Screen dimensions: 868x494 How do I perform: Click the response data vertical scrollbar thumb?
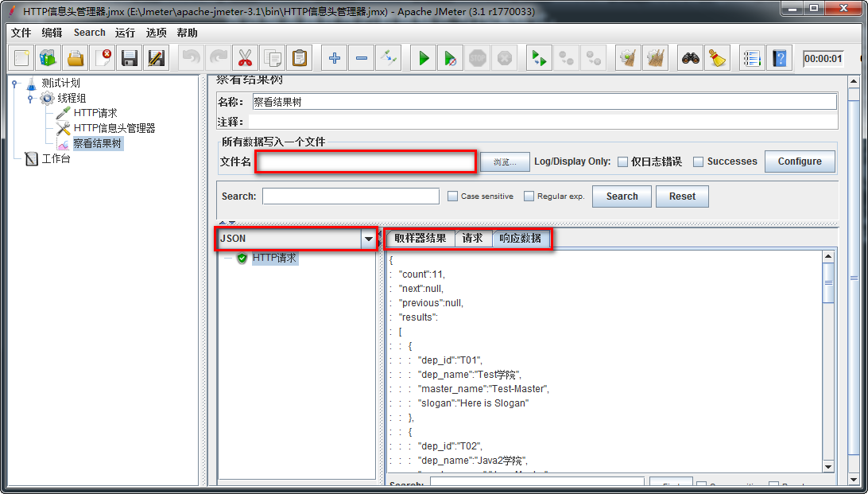tap(828, 282)
